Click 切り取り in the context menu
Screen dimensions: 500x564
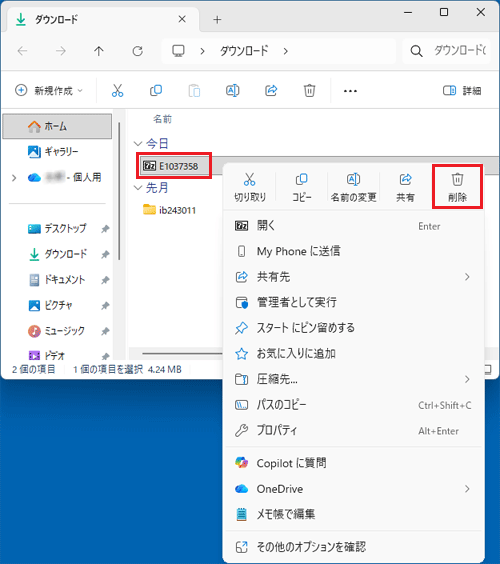click(x=250, y=187)
